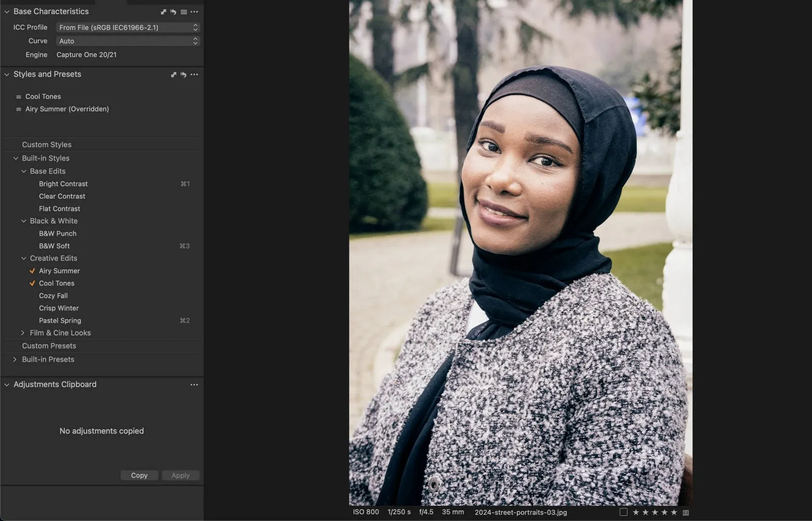Tick the selection checkbox near image rating
Screen dimensions: 812x521
[623, 512]
